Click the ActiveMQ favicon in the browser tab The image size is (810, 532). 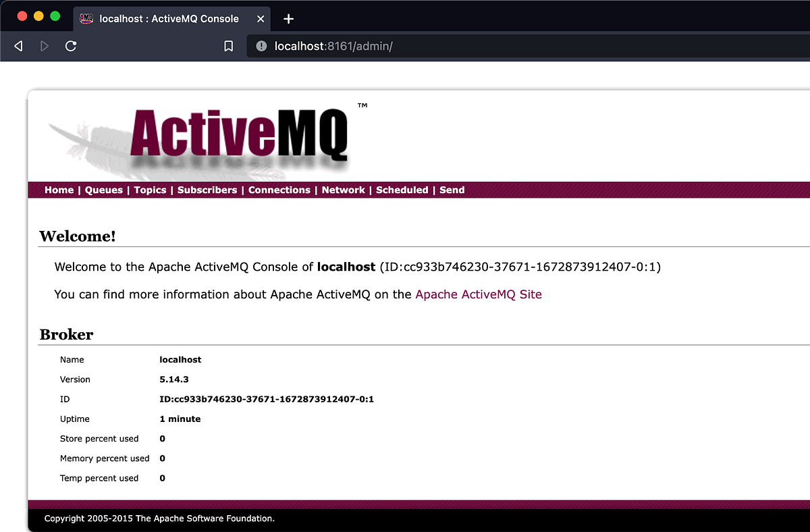(x=86, y=18)
